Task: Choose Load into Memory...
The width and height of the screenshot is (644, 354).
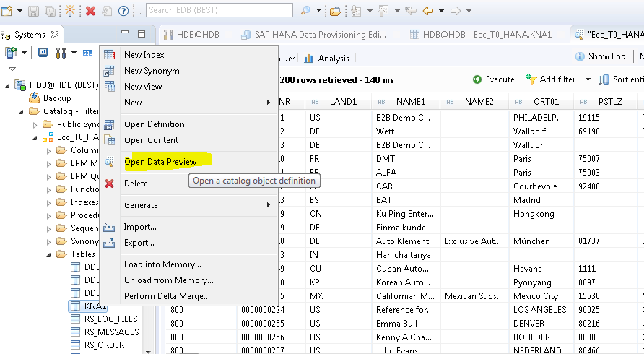Action: tap(189, 264)
